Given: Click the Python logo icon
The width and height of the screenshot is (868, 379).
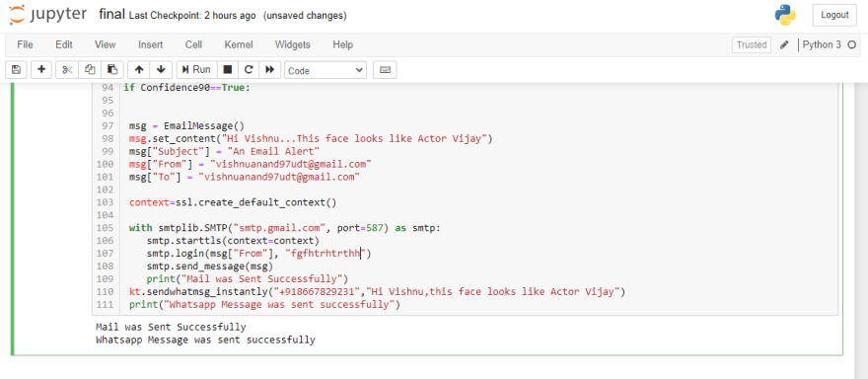Looking at the screenshot, I should pyautogui.click(x=785, y=15).
